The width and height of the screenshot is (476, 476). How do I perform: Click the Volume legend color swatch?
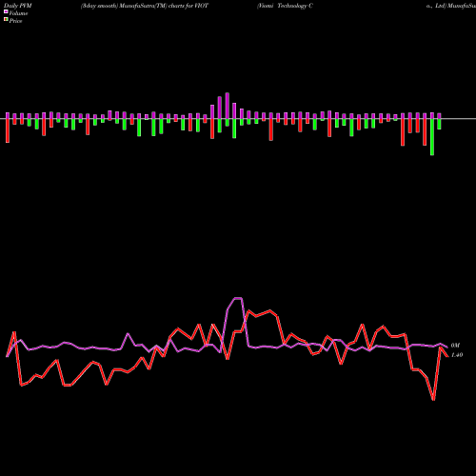(x=6, y=11)
